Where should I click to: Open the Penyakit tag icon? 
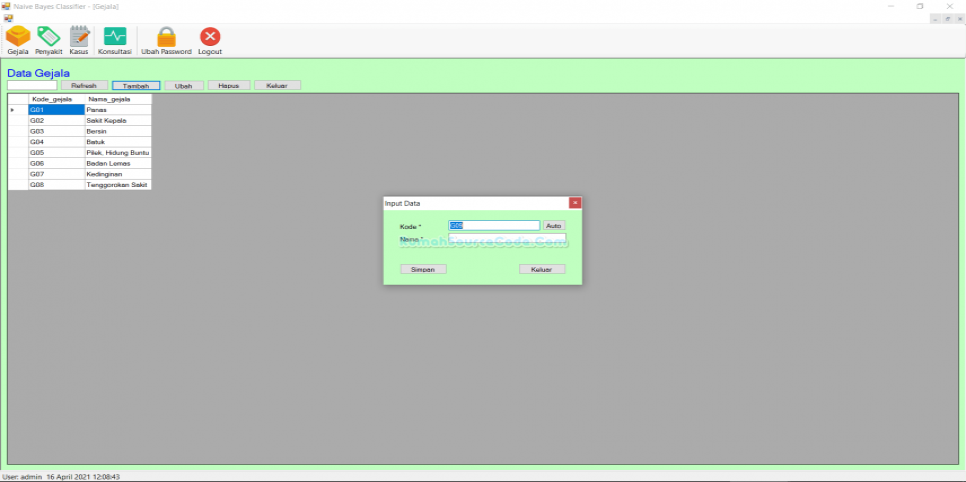48,38
